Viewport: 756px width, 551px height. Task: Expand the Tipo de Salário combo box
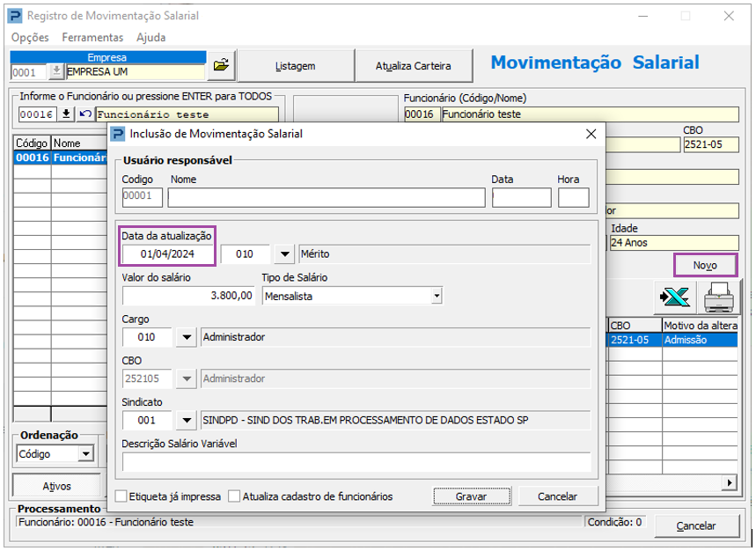pos(437,297)
